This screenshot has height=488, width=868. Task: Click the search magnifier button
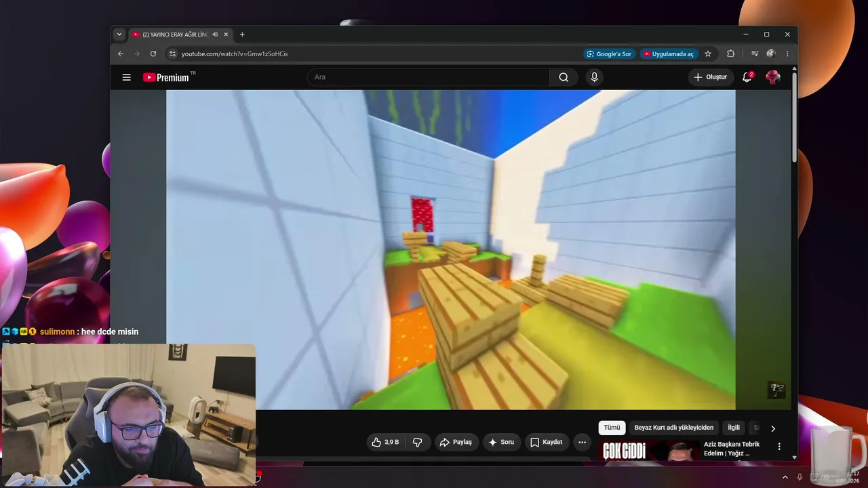pyautogui.click(x=564, y=77)
